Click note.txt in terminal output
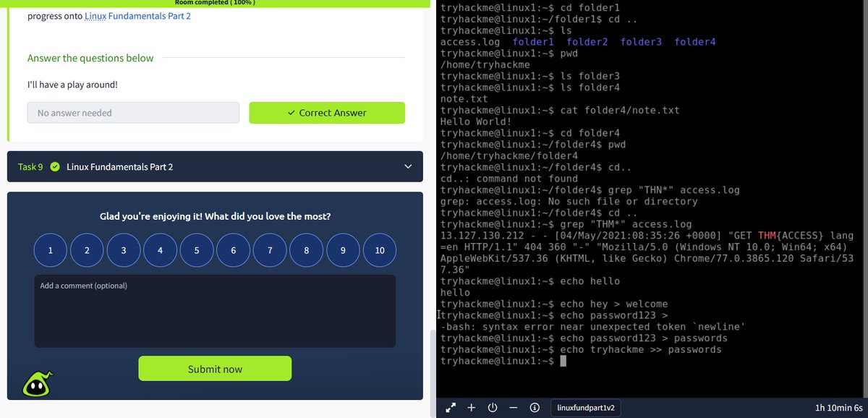Image resolution: width=868 pixels, height=418 pixels. [x=464, y=99]
